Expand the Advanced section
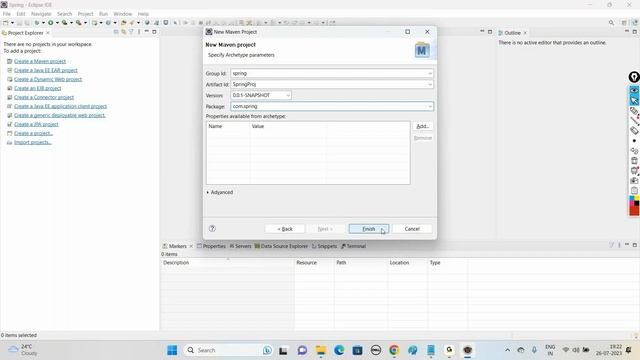The width and height of the screenshot is (640, 360). click(x=220, y=192)
